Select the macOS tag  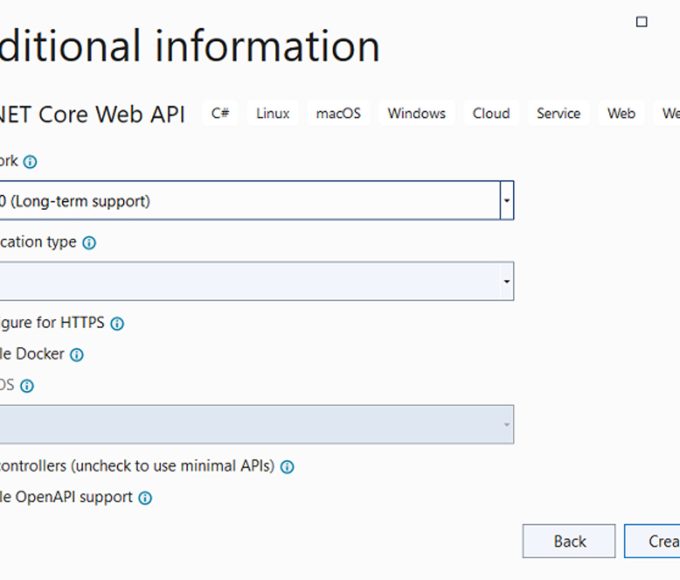[338, 114]
